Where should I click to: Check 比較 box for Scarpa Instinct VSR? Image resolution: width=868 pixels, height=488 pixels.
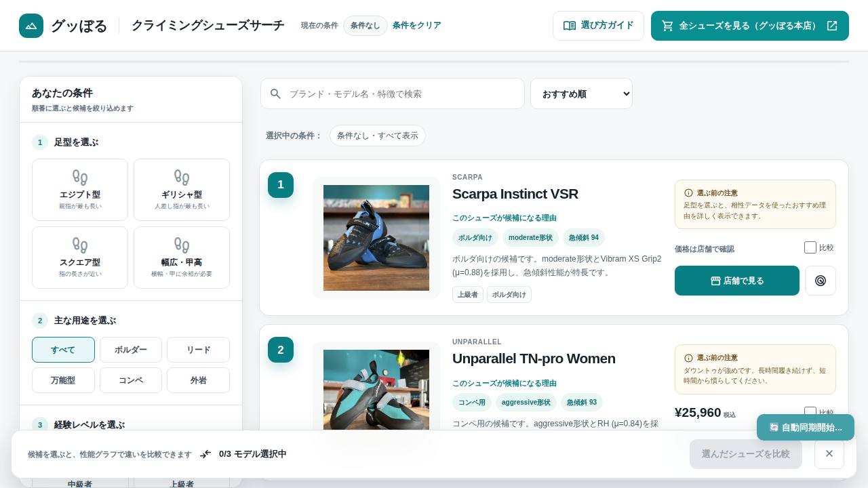810,247
